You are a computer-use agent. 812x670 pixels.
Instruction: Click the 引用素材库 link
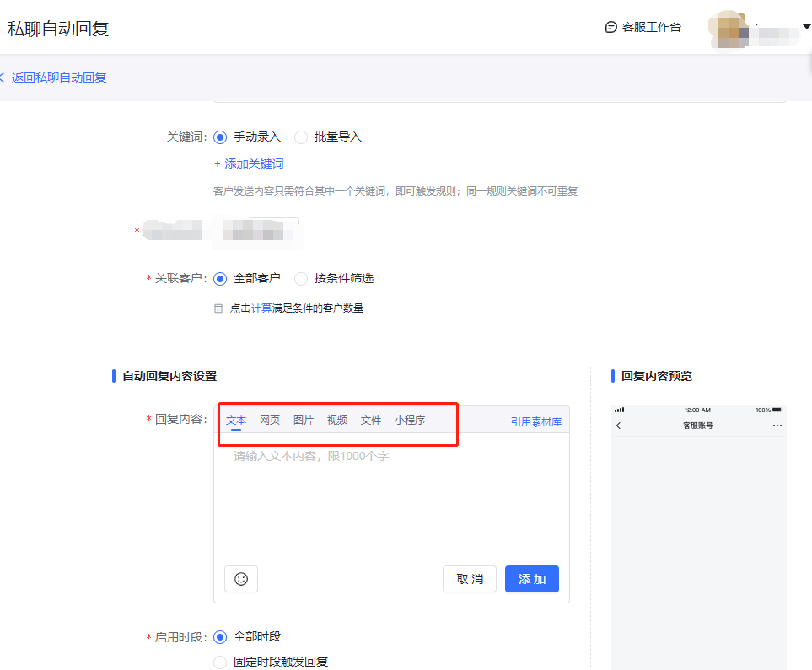(x=535, y=421)
